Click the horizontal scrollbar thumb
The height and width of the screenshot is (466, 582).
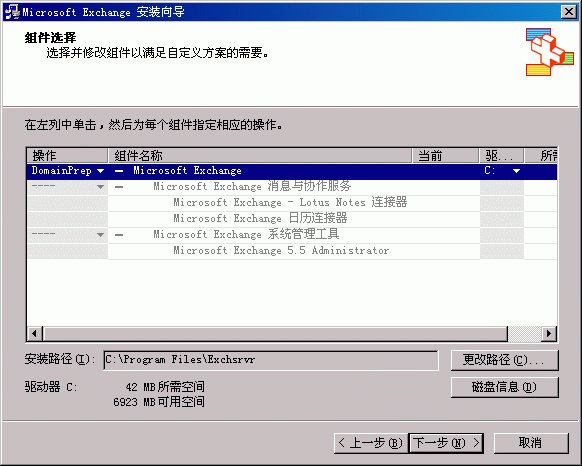275,333
